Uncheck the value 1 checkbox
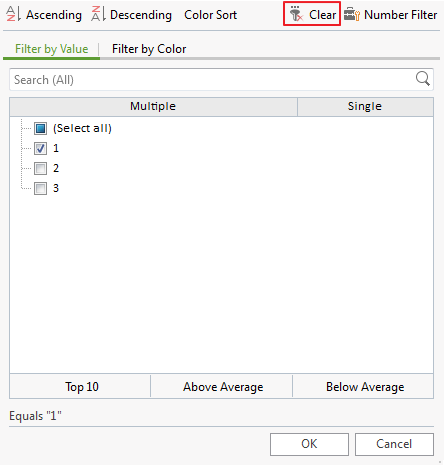 pos(40,148)
